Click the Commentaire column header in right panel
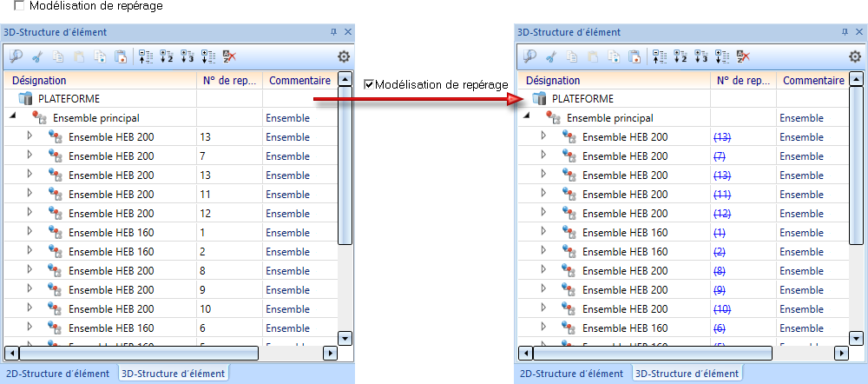The image size is (868, 384). [813, 80]
